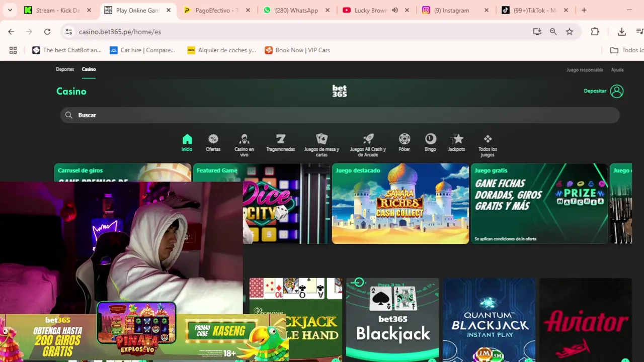This screenshot has height=362, width=644.
Task: Click the site information icon beside URL
Action: [x=69, y=32]
